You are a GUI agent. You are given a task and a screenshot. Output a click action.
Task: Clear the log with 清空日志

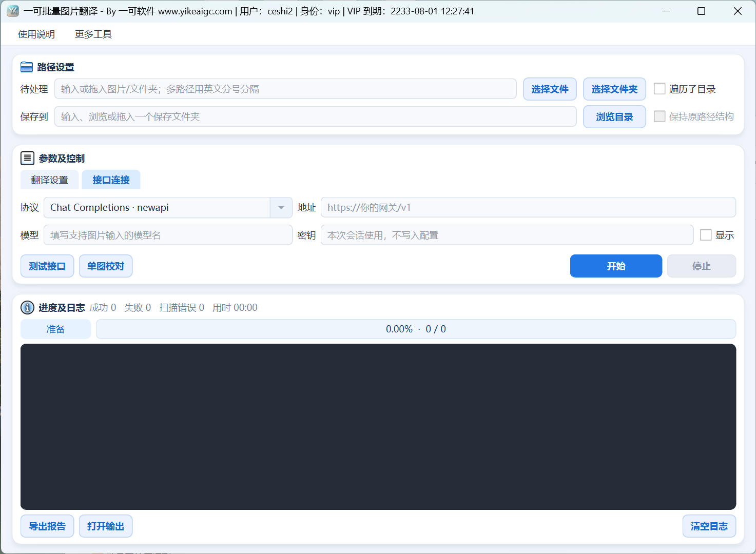tap(709, 526)
